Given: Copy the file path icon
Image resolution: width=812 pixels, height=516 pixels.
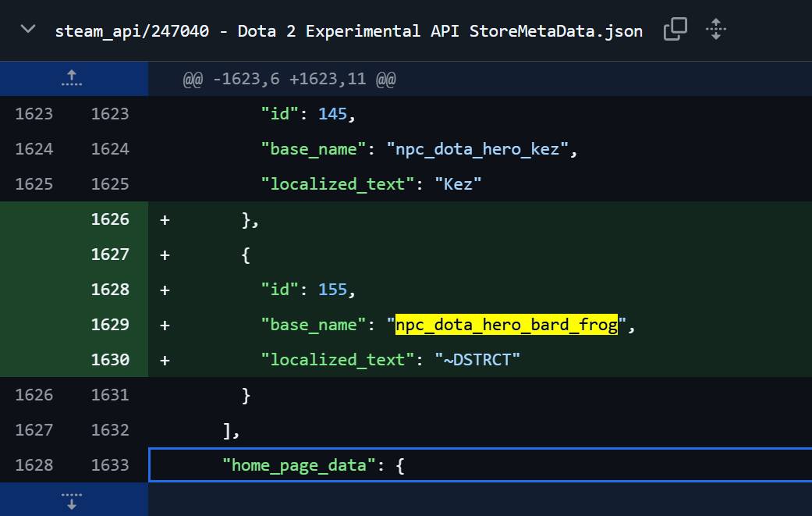Looking at the screenshot, I should click(675, 29).
